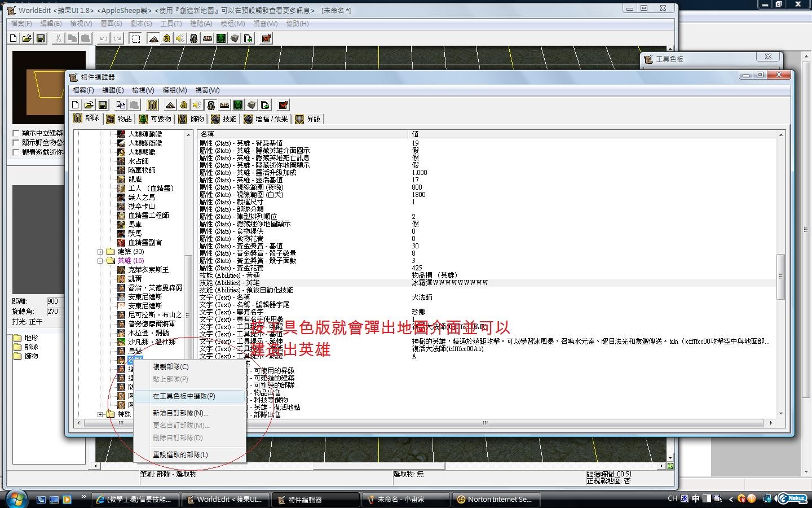
Task: Open Sound editor icon in WorldEdit toolbar
Action: coord(180,38)
